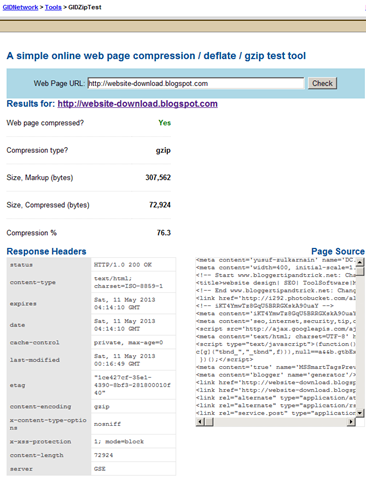Screen dimensions: 366x480
Task: Select the content-type value cell
Action: click(x=133, y=282)
